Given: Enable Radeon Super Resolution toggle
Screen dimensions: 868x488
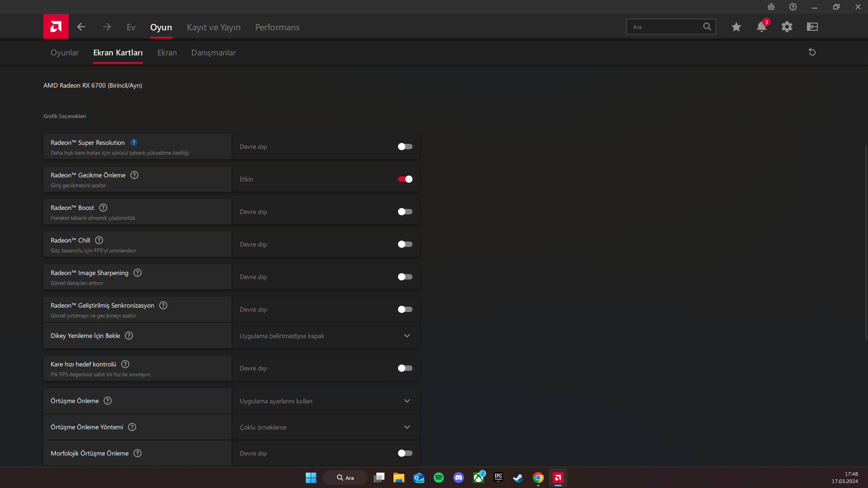Looking at the screenshot, I should (405, 147).
